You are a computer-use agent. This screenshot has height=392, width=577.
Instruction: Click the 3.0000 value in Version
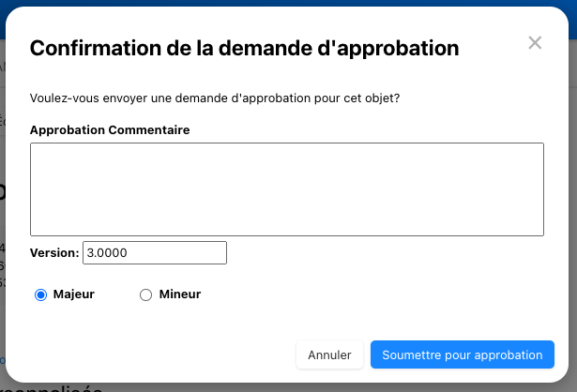(x=107, y=253)
